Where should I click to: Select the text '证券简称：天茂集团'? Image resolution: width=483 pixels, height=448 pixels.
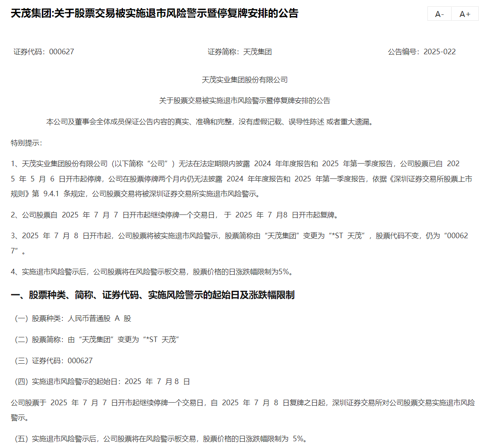point(240,52)
